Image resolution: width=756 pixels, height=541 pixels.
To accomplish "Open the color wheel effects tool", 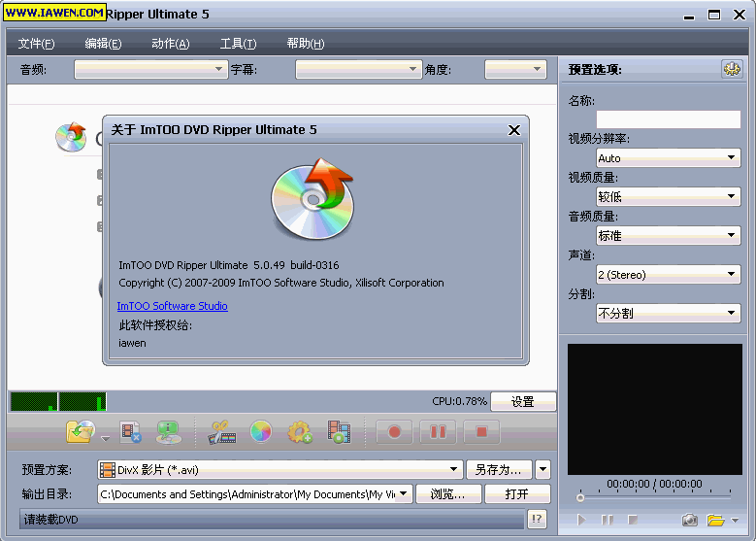I will [x=260, y=432].
